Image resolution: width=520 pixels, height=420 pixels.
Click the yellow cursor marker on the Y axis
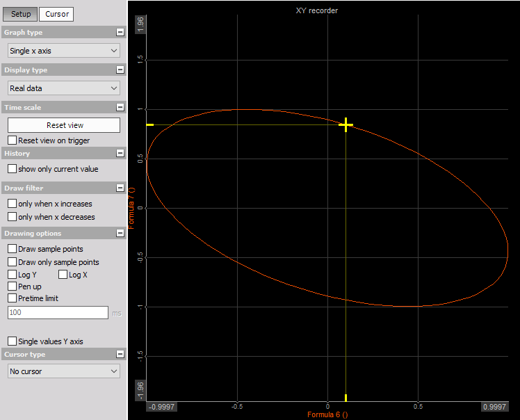[150, 124]
